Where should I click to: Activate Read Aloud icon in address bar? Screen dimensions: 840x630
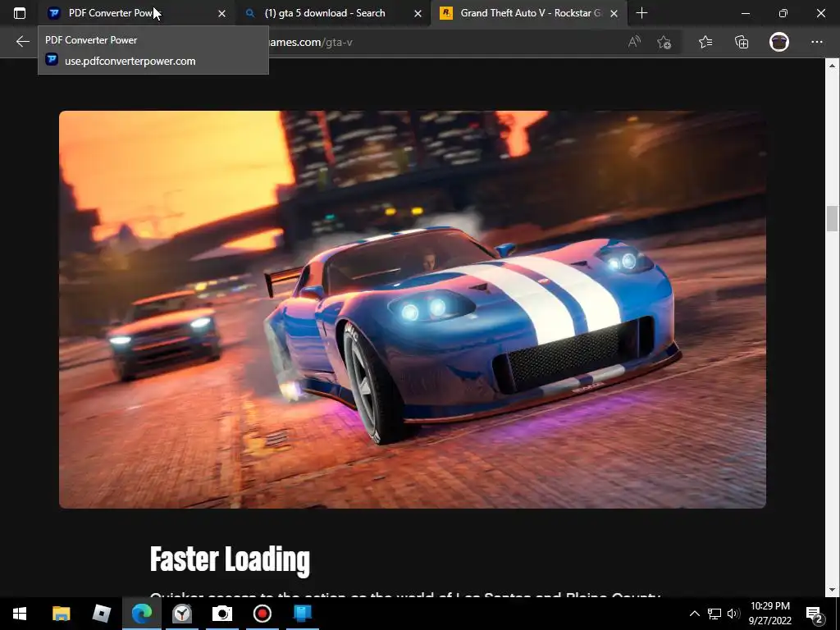[x=634, y=42]
